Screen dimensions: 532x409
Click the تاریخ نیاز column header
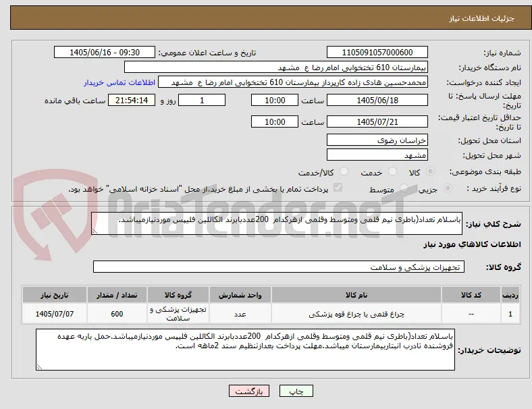coord(55,295)
